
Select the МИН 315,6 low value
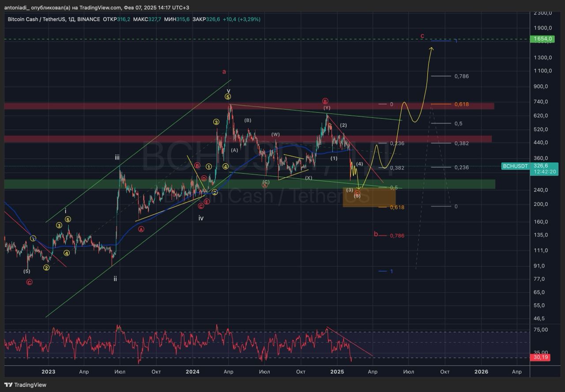[x=177, y=19]
